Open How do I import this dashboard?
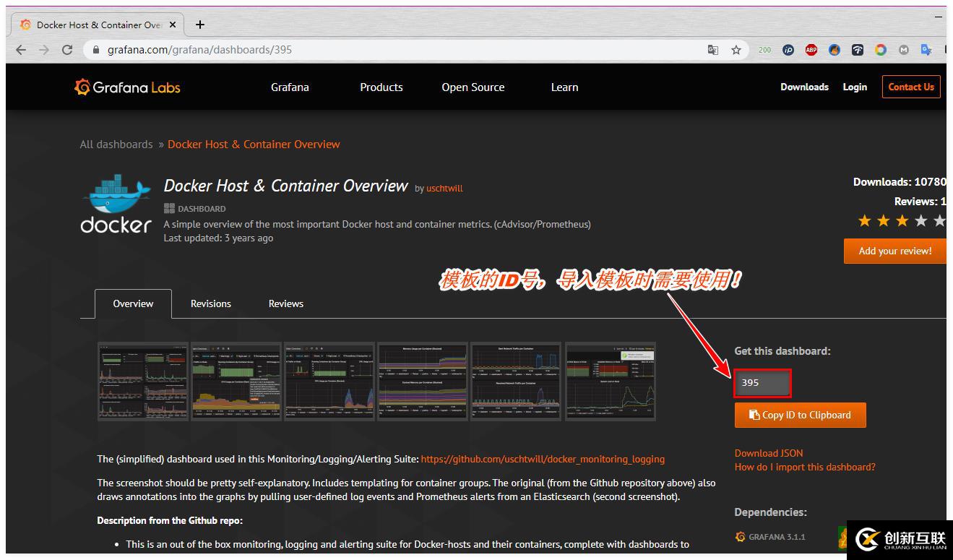 pyautogui.click(x=805, y=467)
